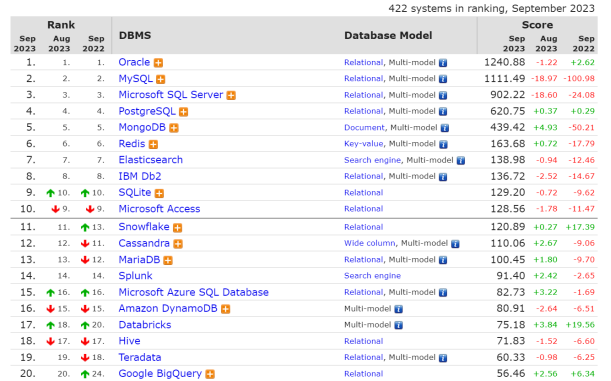Open the Snowflake link
Viewport: 611px width, 381px height.
pos(144,227)
